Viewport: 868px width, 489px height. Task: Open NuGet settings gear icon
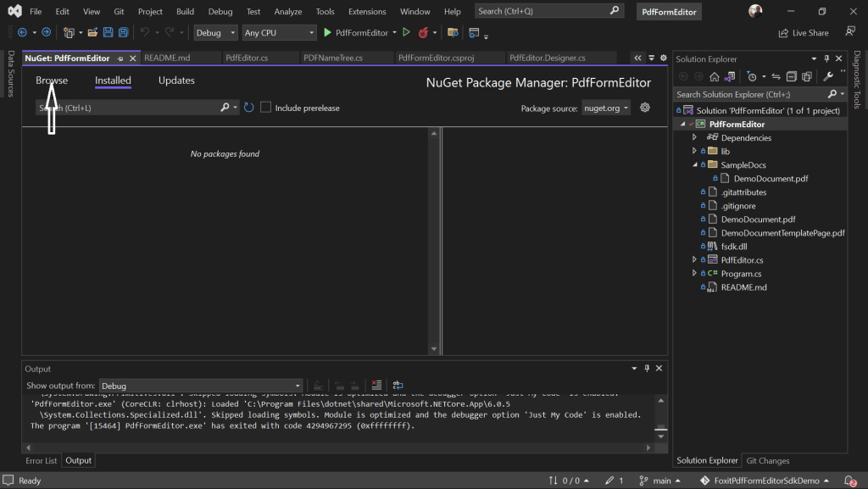click(x=645, y=108)
